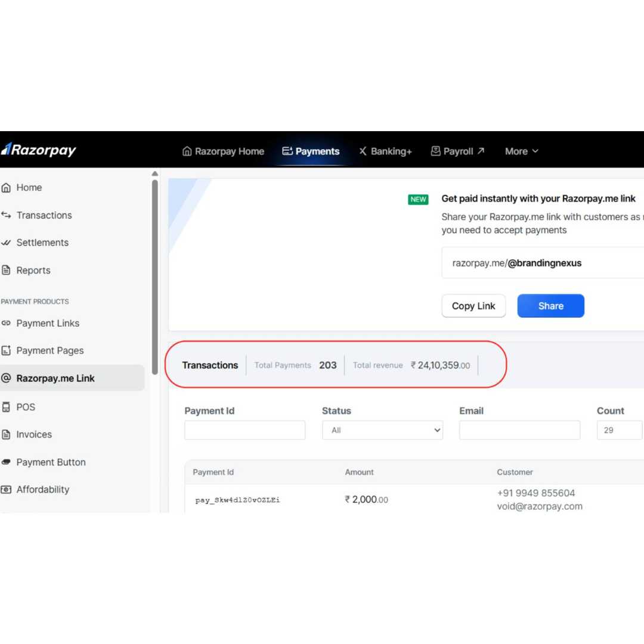The width and height of the screenshot is (644, 644).
Task: Click the sidebar scroll-up arrow
Action: point(155,174)
